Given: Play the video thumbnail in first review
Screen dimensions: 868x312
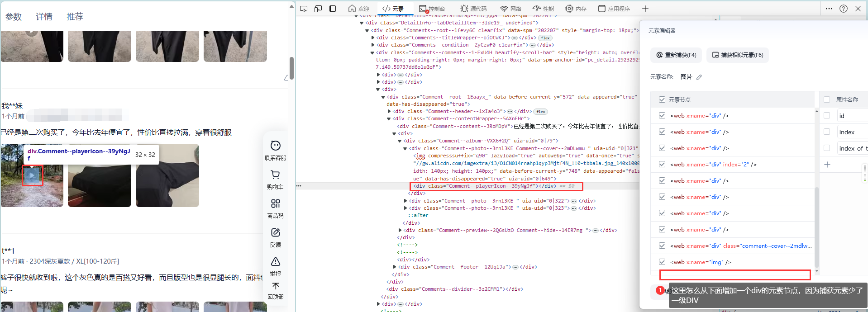Looking at the screenshot, I should pyautogui.click(x=32, y=175).
